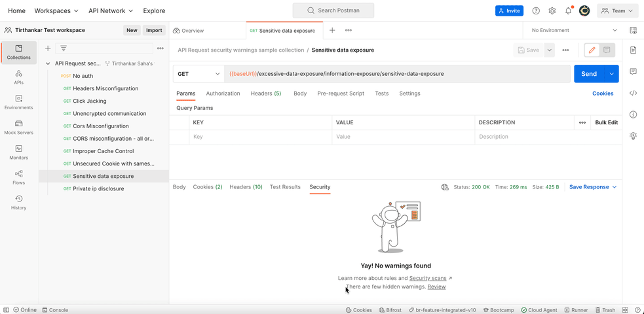Select the Click Jacking request
The image size is (644, 314).
[90, 101]
